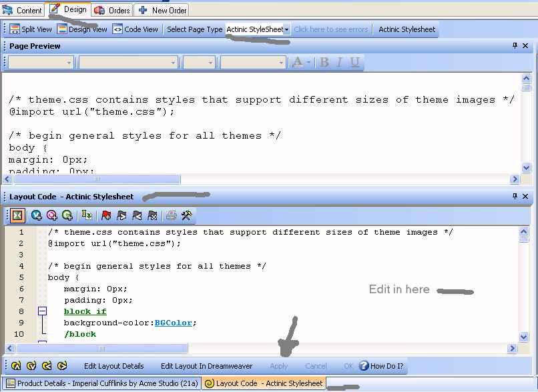Click the How Do I? help icon
The width and height of the screenshot is (538, 392).
pos(364,366)
